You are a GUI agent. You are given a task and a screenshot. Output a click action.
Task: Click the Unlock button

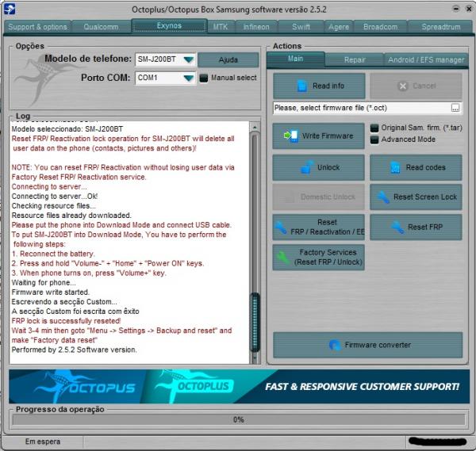pyautogui.click(x=318, y=167)
